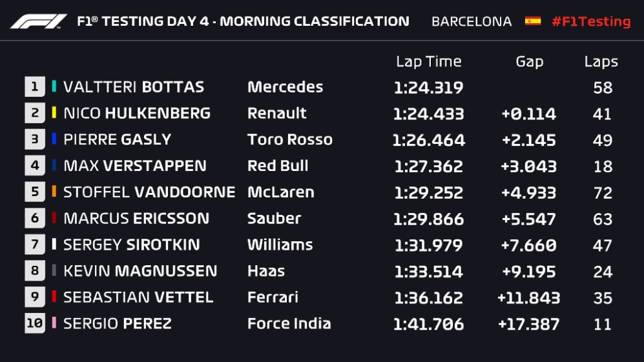Click the Spanish flag icon
Viewport: 644px width, 362px height.
(x=533, y=21)
